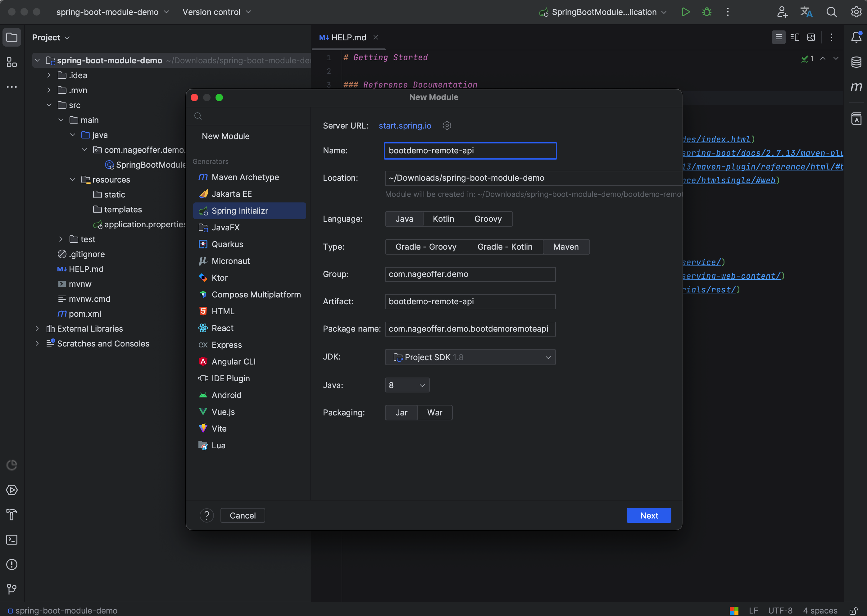The width and height of the screenshot is (867, 616).
Task: Open More tool windows ellipsis in left sidebar
Action: click(x=12, y=87)
